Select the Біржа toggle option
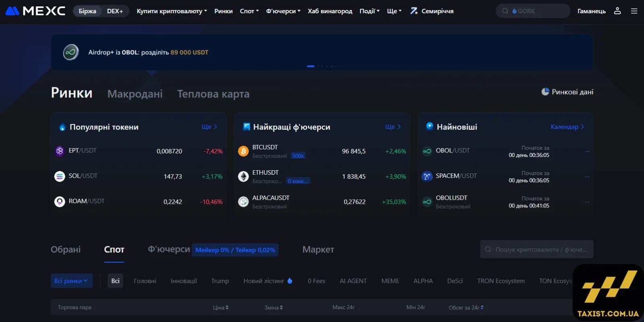 pos(87,11)
